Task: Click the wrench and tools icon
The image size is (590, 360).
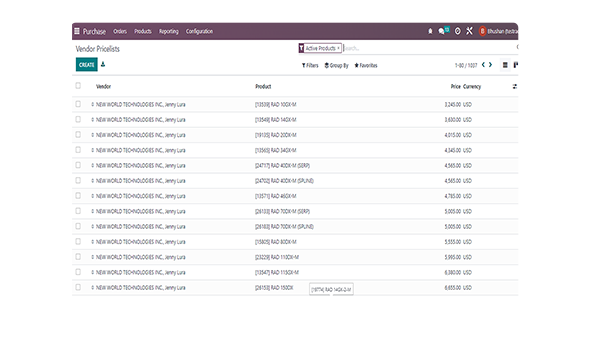Action: coord(469,31)
